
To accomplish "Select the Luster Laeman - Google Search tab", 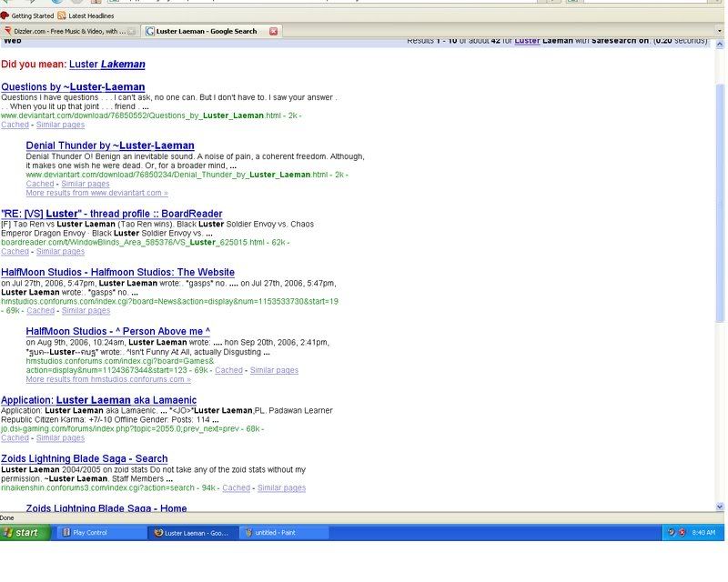I will pos(207,31).
